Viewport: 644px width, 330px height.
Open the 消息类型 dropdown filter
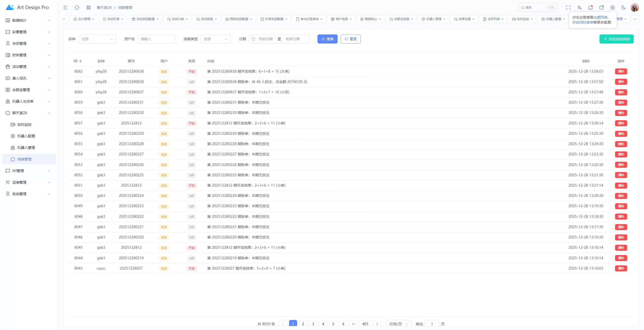[x=216, y=39]
